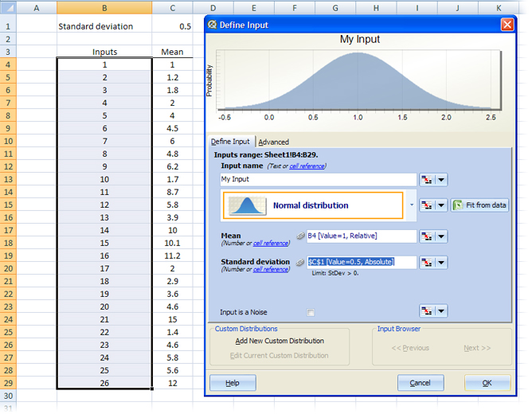Screen dimensions: 532x414
Task: Click the Input name text field
Action: click(318, 180)
